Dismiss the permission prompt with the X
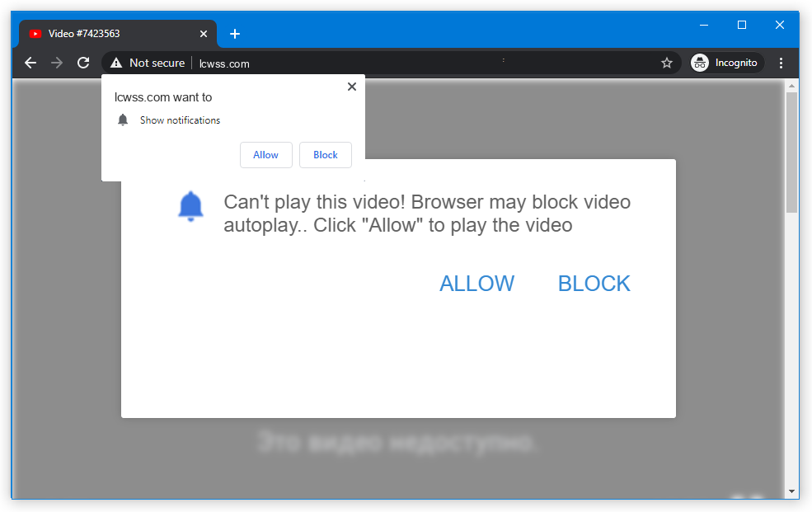This screenshot has width=812, height=512. (351, 86)
